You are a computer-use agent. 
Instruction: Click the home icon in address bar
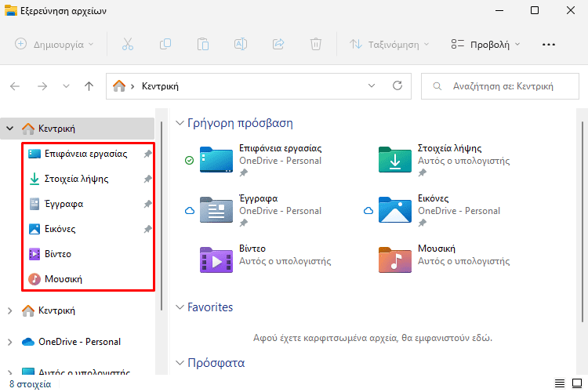119,86
